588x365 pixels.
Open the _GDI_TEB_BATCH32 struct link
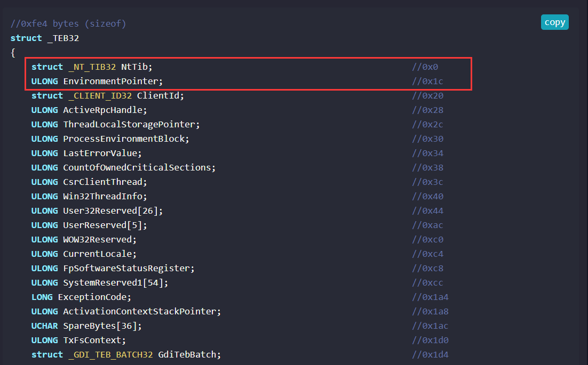(110, 354)
